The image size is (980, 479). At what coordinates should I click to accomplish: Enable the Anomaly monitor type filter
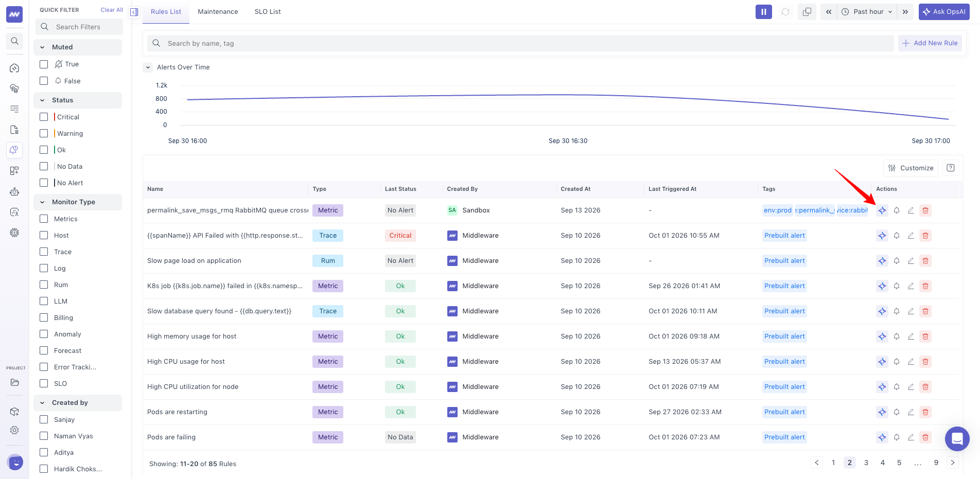44,334
